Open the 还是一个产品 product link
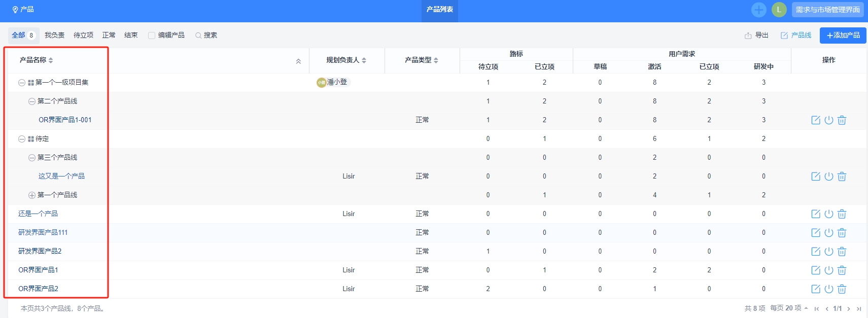Viewport: 868px width, 318px height. [38, 214]
